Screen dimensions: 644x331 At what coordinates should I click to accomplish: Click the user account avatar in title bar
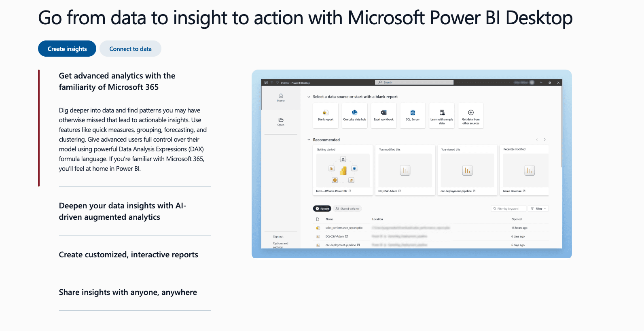(x=532, y=82)
